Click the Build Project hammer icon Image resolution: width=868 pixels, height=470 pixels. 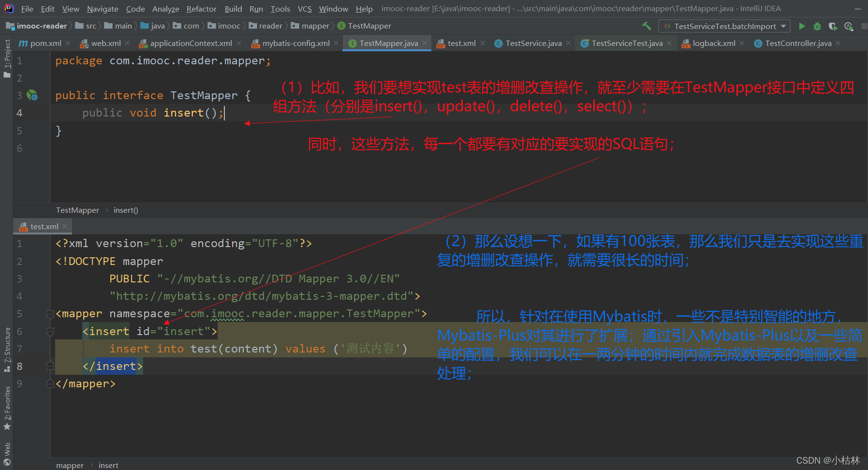click(x=647, y=26)
